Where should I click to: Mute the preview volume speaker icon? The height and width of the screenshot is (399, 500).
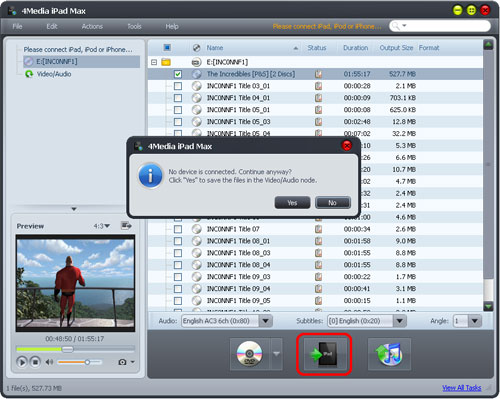click(49, 362)
